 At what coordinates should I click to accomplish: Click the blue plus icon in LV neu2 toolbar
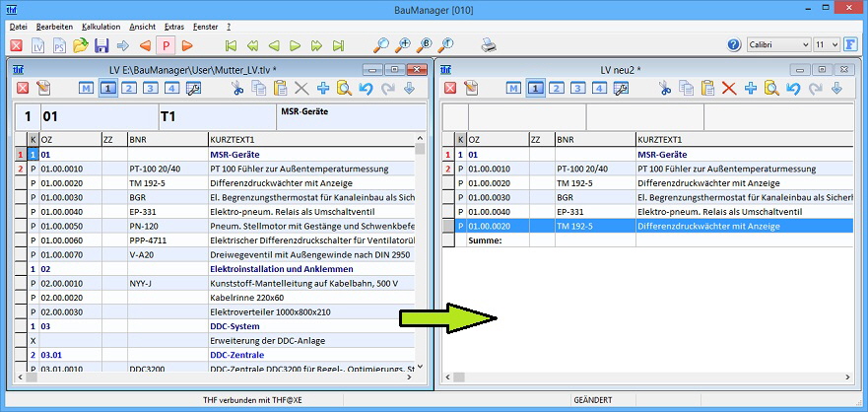click(750, 89)
